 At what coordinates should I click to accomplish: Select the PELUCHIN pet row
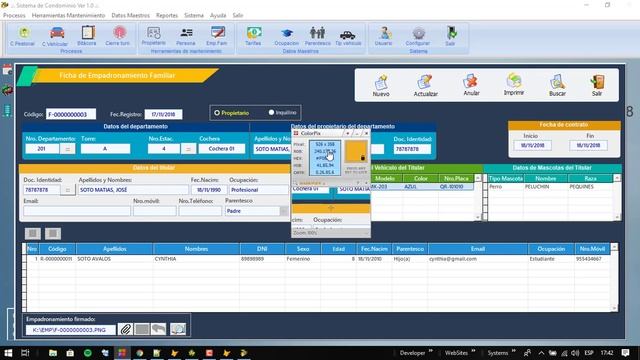(550, 187)
